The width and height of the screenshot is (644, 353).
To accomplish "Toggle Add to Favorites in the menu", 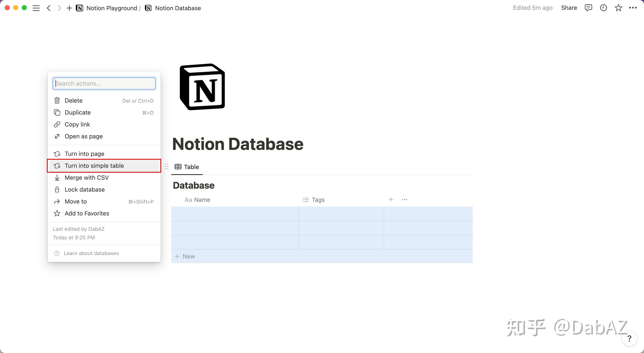I will tap(86, 213).
